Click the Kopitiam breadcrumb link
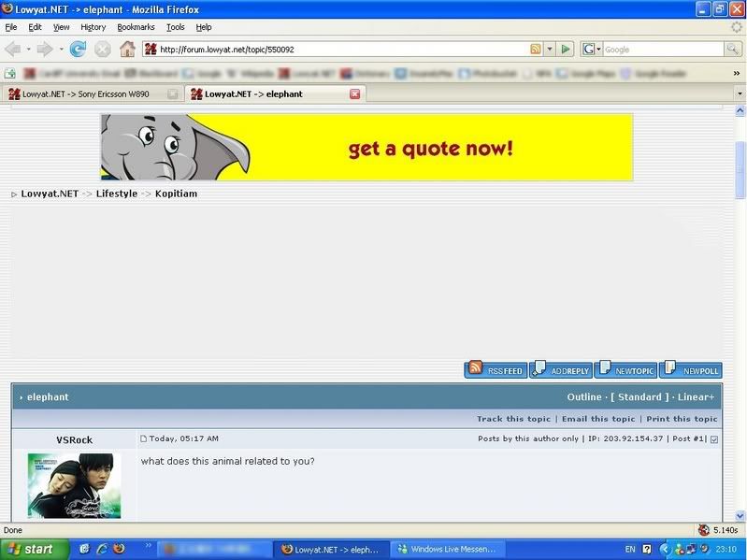This screenshot has height=560, width=747. 176,194
